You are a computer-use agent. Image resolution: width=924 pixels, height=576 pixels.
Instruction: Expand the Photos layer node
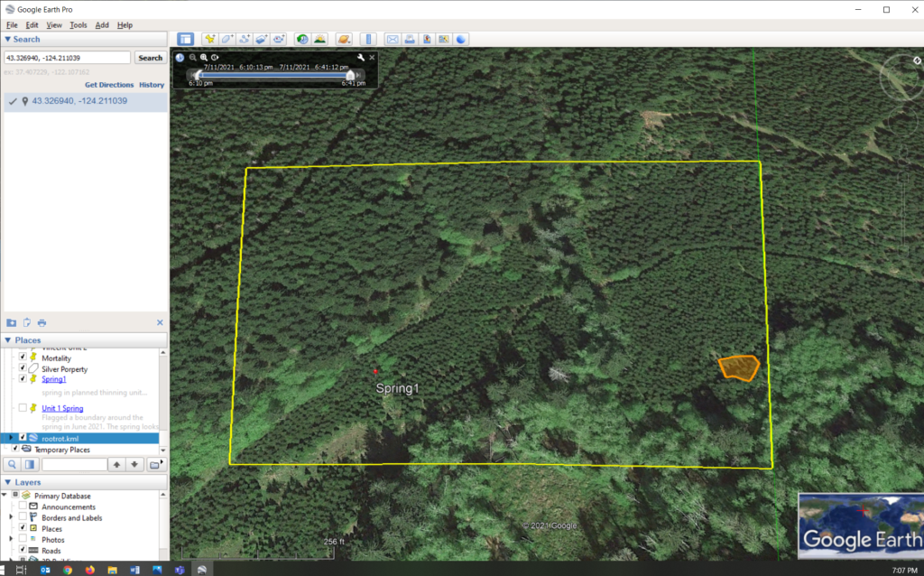coord(11,539)
